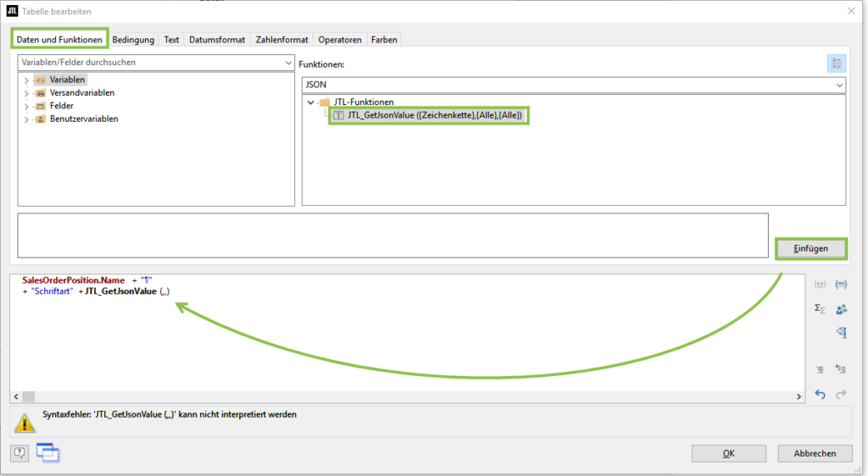Click the horizontal scrollbar of formula editor
Screen dimensions: 868x476
point(407,396)
